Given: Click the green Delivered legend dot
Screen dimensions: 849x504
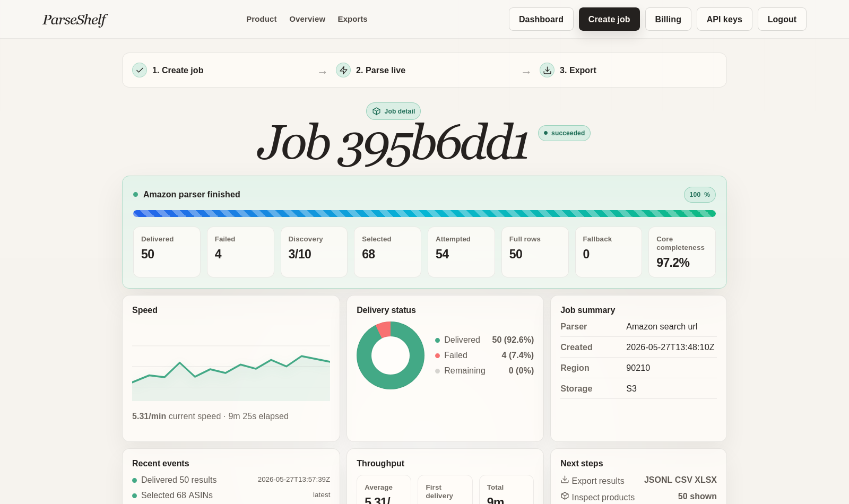Looking at the screenshot, I should coord(437,340).
